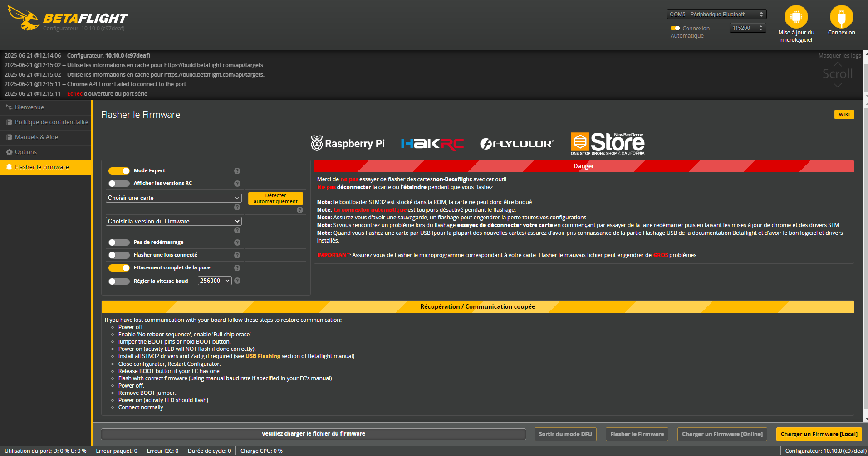Click help icon for Effacement complet de la puce
Screen dimensions: 868x456
point(237,268)
